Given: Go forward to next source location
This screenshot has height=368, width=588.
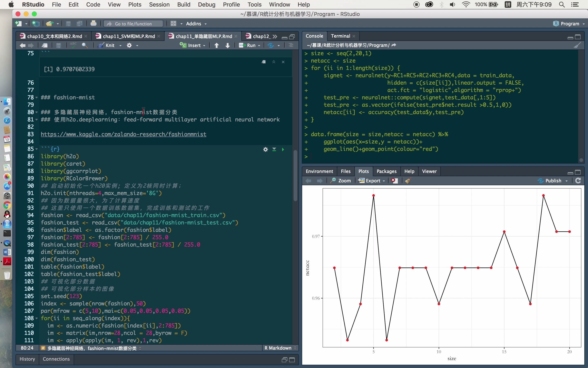Looking at the screenshot, I should point(31,45).
